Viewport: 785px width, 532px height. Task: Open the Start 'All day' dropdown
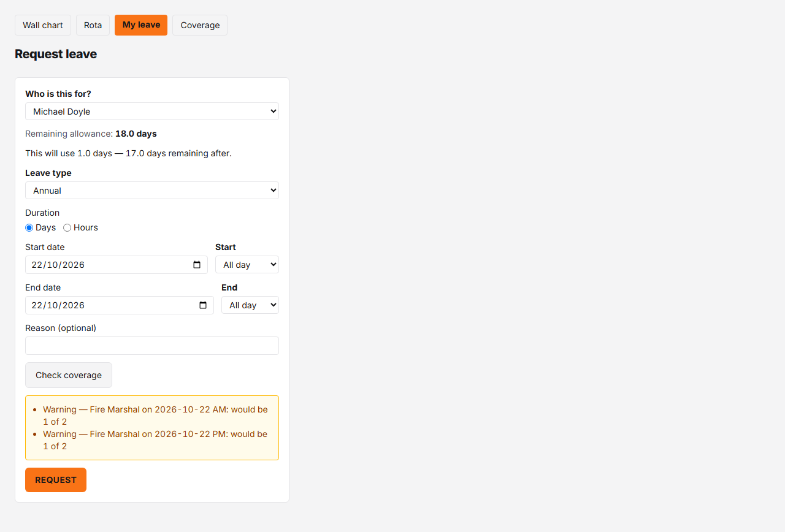tap(247, 265)
